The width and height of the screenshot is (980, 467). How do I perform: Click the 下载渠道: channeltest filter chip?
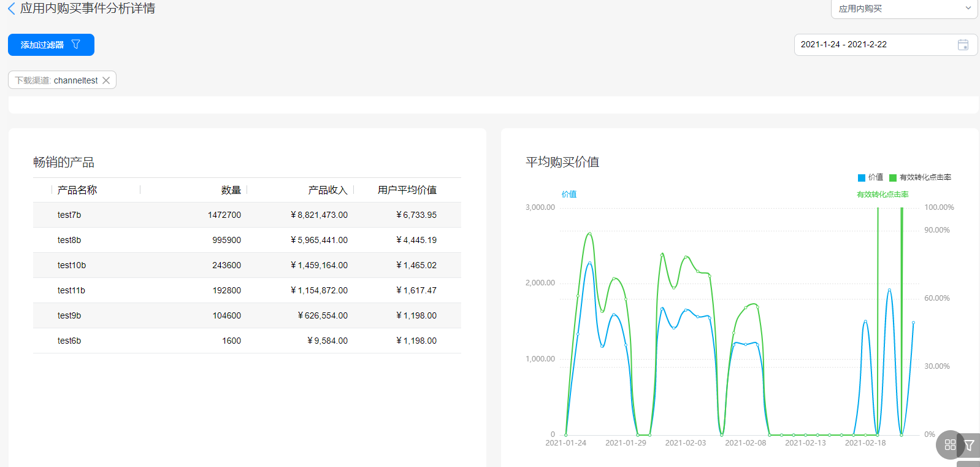[62, 80]
